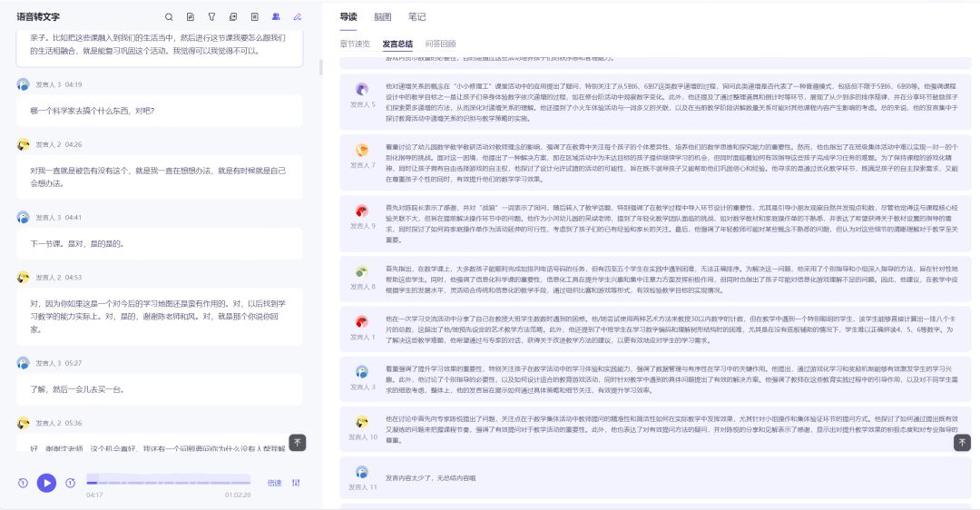Select transcript text beginning '对我一直就是被告有没有这个'
The width and height of the screenshot is (980, 510).
(x=158, y=177)
